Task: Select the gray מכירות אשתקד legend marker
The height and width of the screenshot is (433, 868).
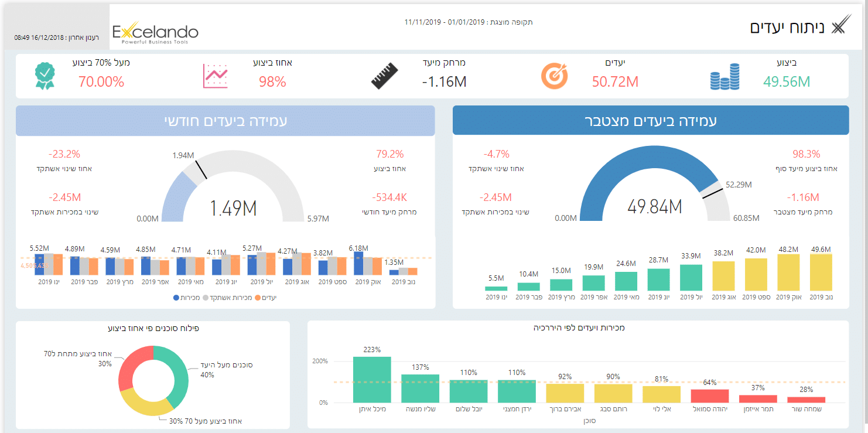Action: pos(206,298)
